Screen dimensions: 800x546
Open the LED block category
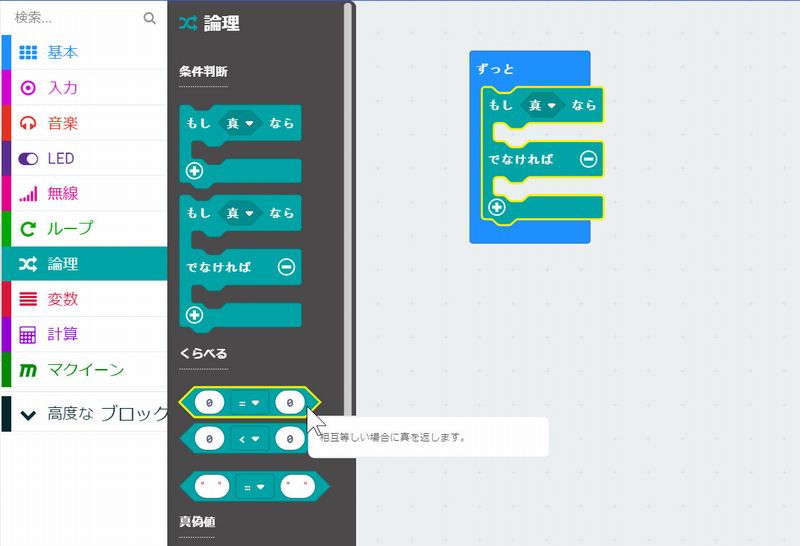click(60, 158)
